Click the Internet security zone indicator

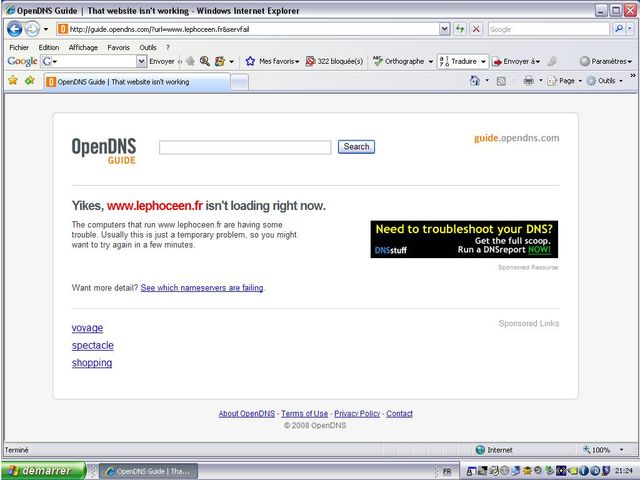[494, 450]
